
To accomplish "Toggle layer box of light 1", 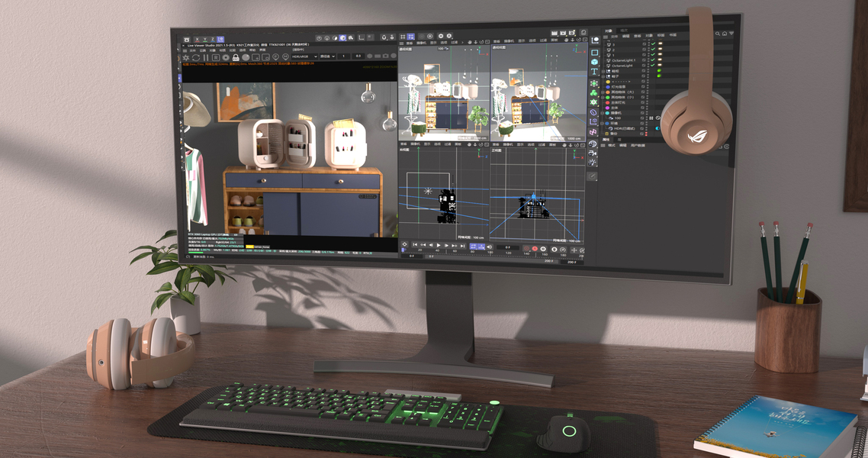I will click(x=644, y=56).
